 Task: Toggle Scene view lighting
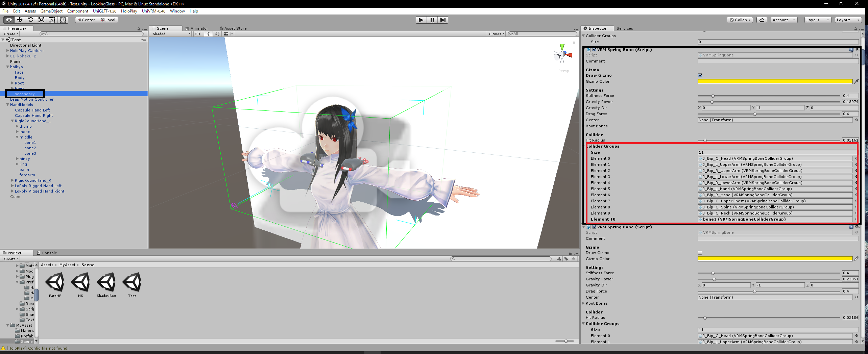(x=208, y=34)
